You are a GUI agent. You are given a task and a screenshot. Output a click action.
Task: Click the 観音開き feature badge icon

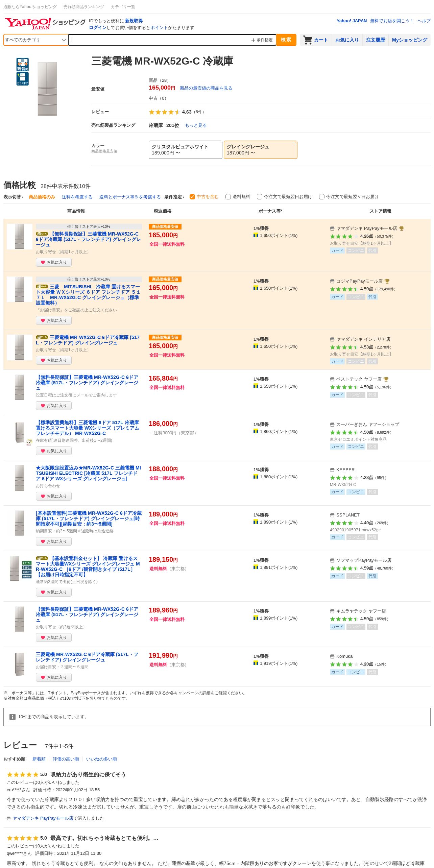pyautogui.click(x=23, y=64)
